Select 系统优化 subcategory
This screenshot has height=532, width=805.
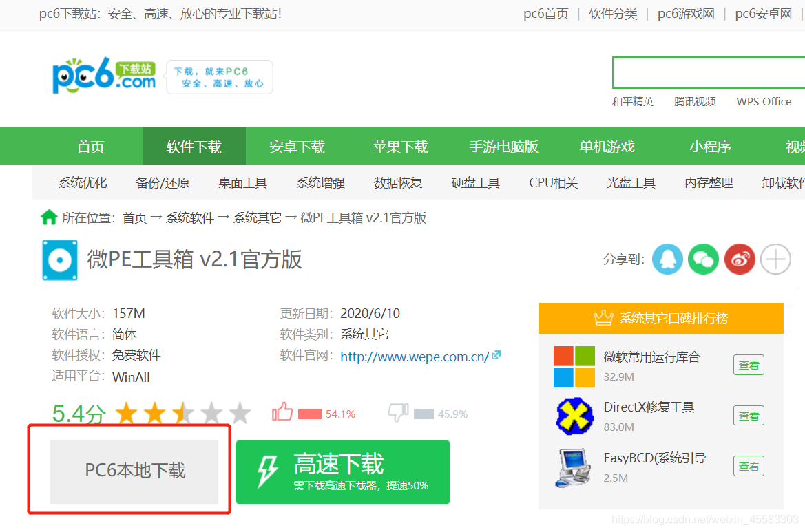tap(83, 182)
